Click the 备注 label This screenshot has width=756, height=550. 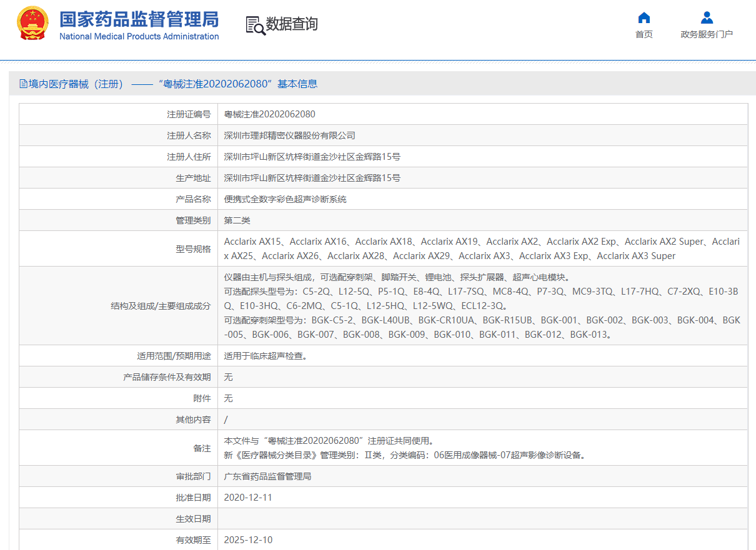coord(202,448)
